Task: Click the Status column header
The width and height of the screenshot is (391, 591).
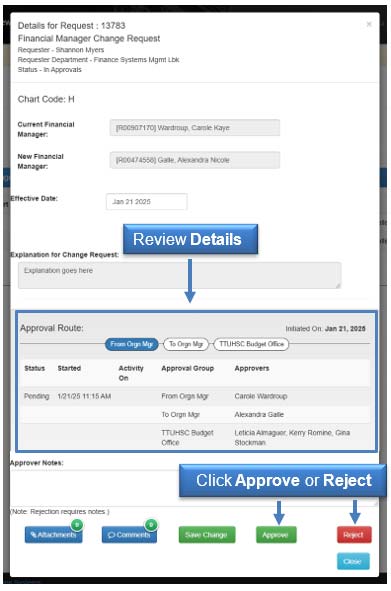Action: (x=35, y=368)
